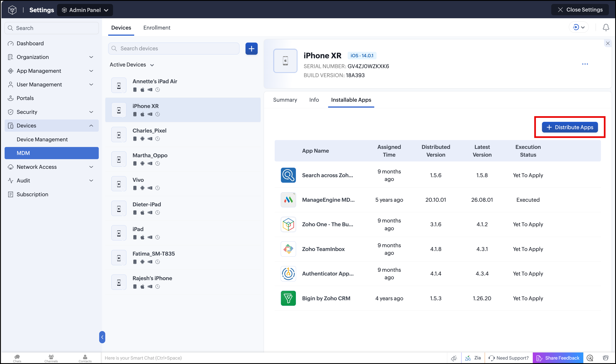Click the Smart Chat input bar
This screenshot has width=616, height=364.
[x=274, y=358]
